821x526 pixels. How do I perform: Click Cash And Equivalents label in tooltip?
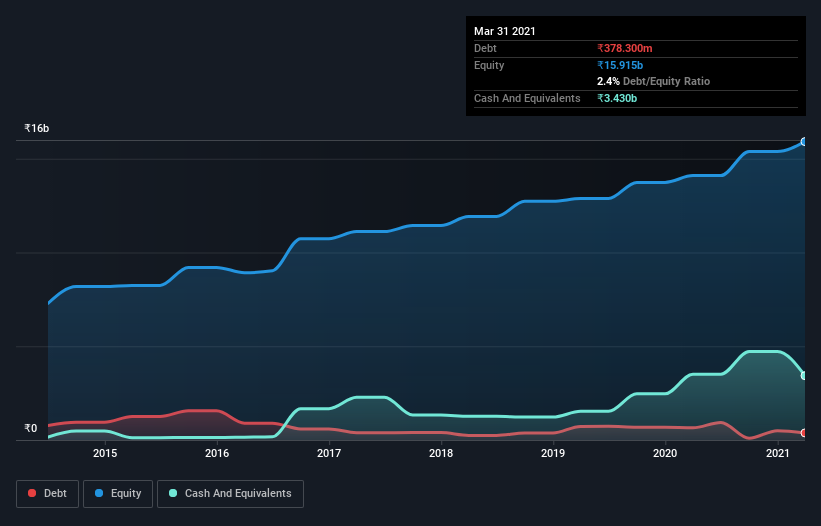527,98
